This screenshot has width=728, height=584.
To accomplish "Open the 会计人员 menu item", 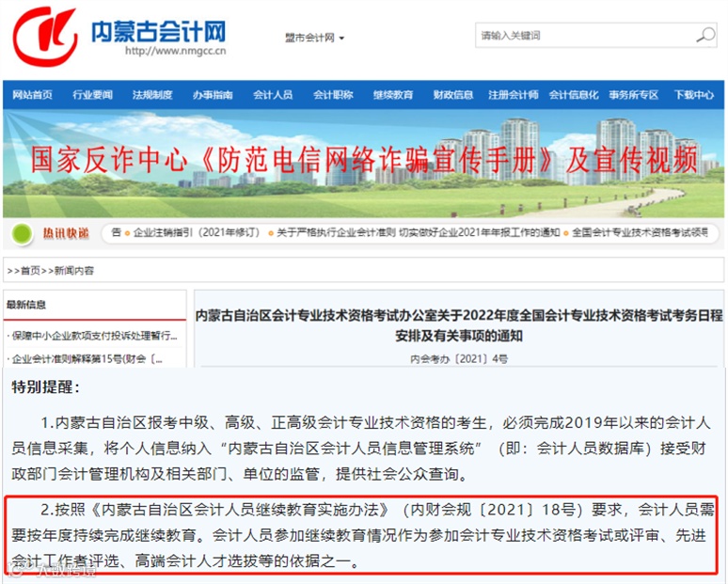I will 273,95.
